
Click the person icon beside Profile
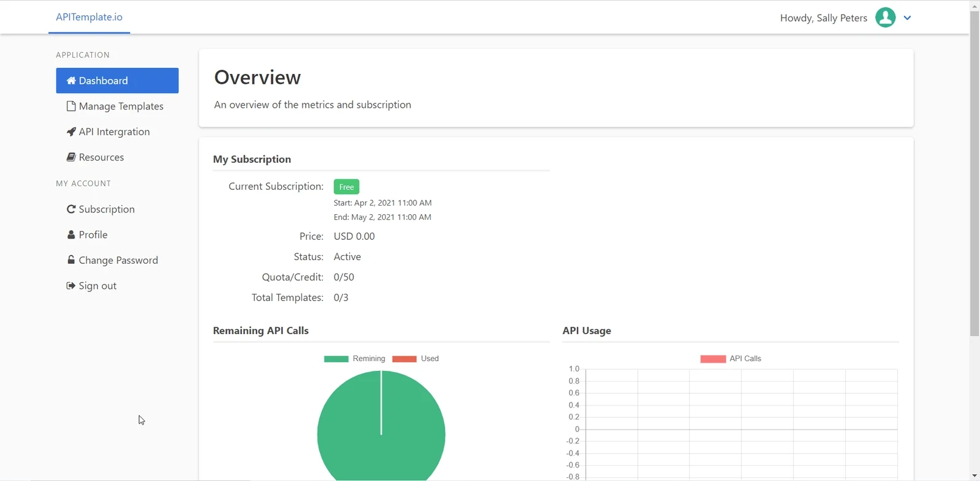tap(71, 234)
